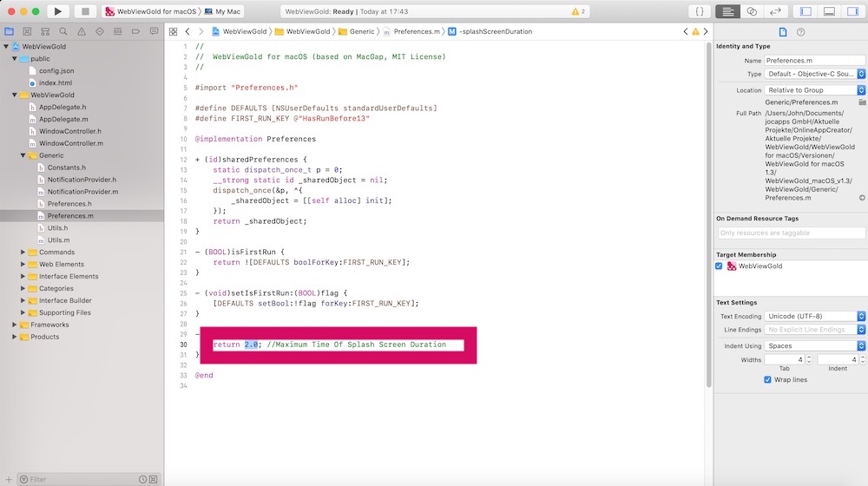Click the navigator Filter field

point(83,479)
